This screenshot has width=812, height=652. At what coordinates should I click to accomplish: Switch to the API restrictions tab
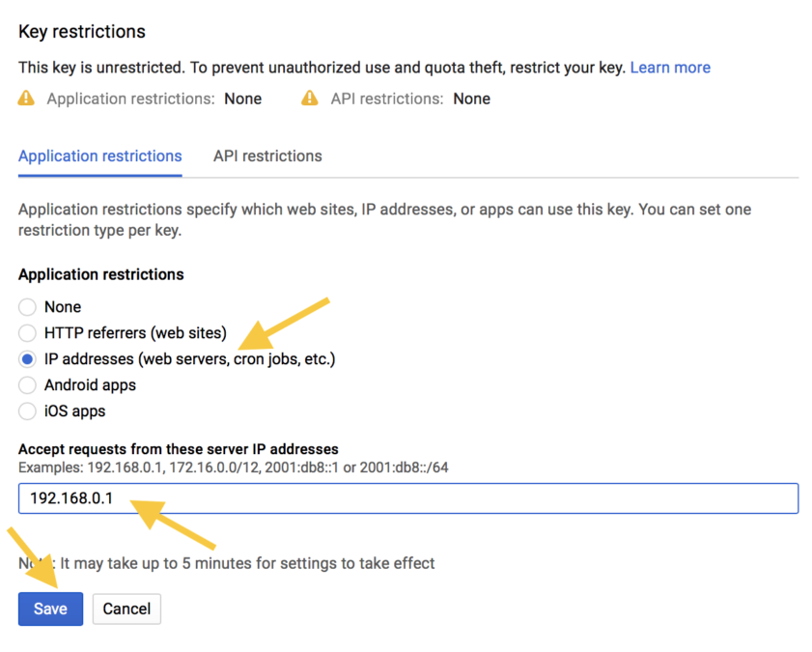tap(266, 156)
